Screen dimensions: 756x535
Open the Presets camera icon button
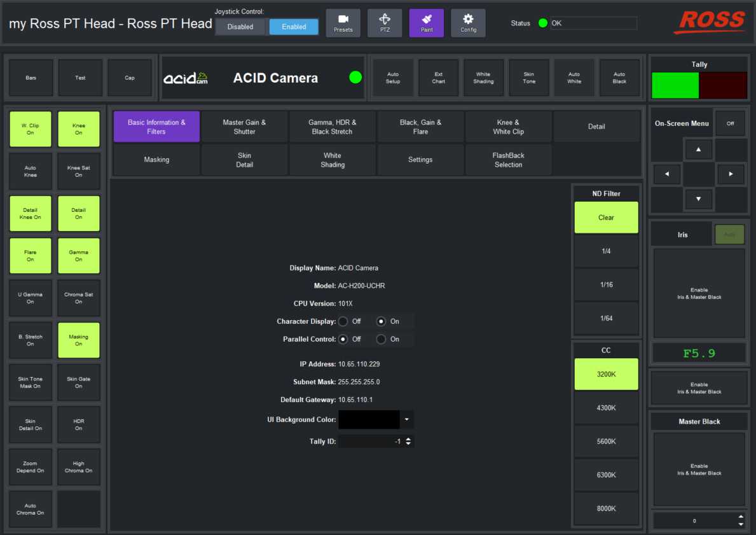[x=343, y=23]
